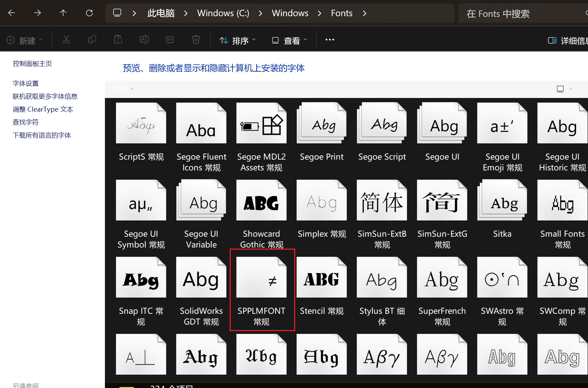Click the Delete trash icon
Viewport: 588px width, 388px height.
(196, 40)
